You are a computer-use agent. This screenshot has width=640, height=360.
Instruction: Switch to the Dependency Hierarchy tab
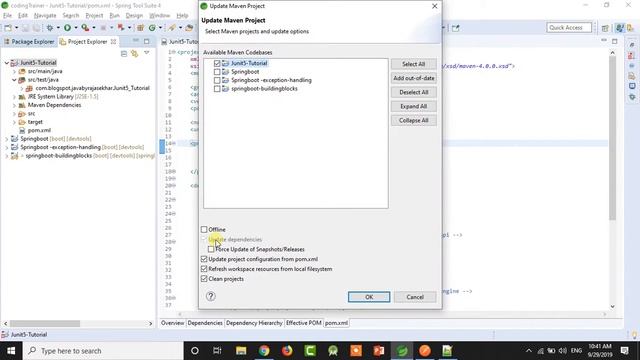[254, 323]
